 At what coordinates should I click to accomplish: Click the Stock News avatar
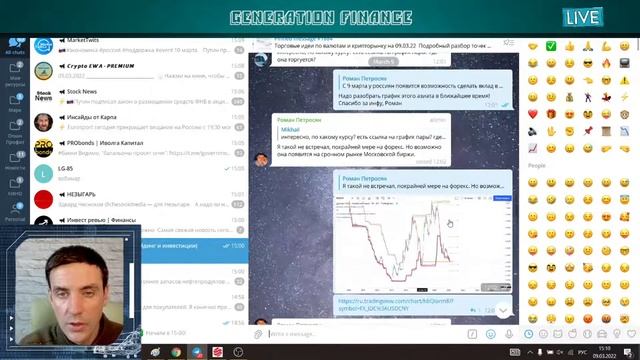click(43, 97)
